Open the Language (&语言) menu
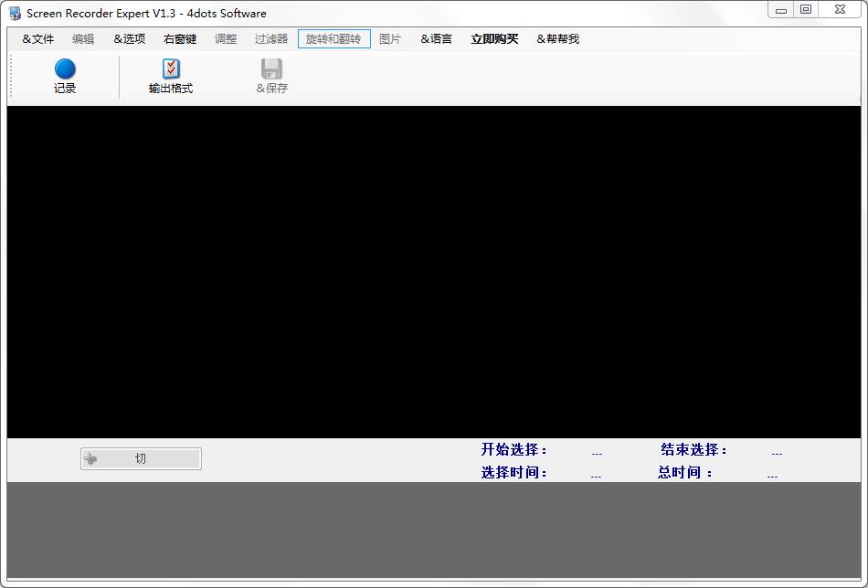Image resolution: width=868 pixels, height=588 pixels. point(436,39)
